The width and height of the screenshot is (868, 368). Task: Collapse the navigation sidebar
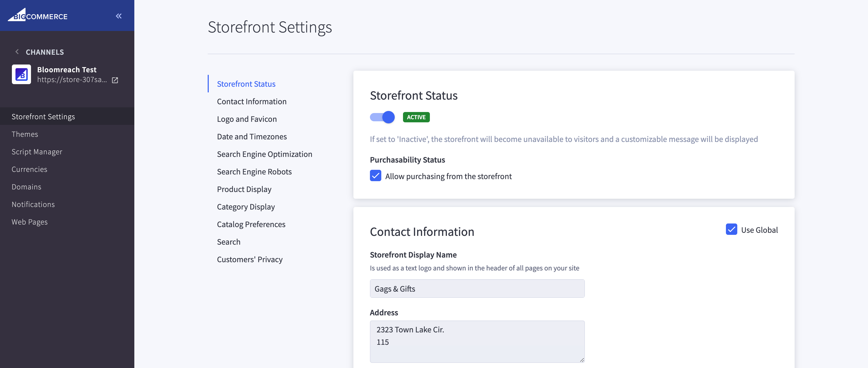pyautogui.click(x=118, y=16)
